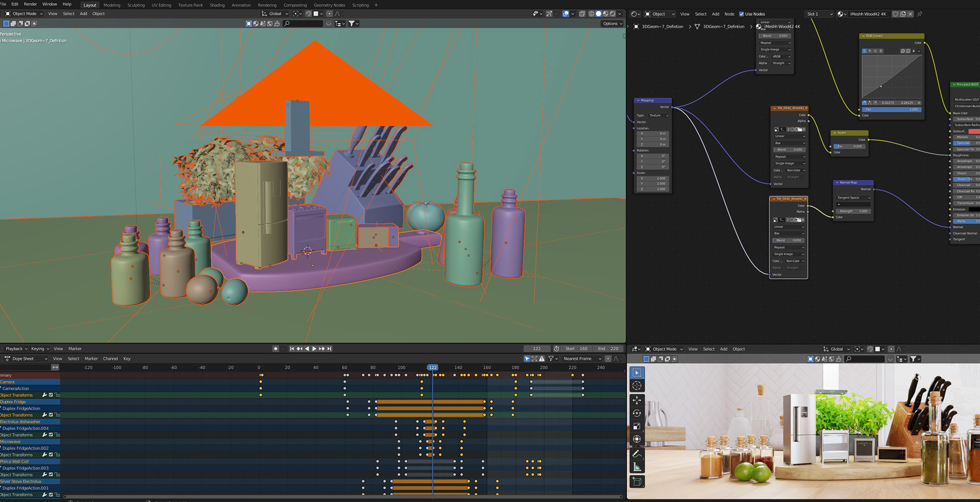Jump to the timeline start frame

292,349
